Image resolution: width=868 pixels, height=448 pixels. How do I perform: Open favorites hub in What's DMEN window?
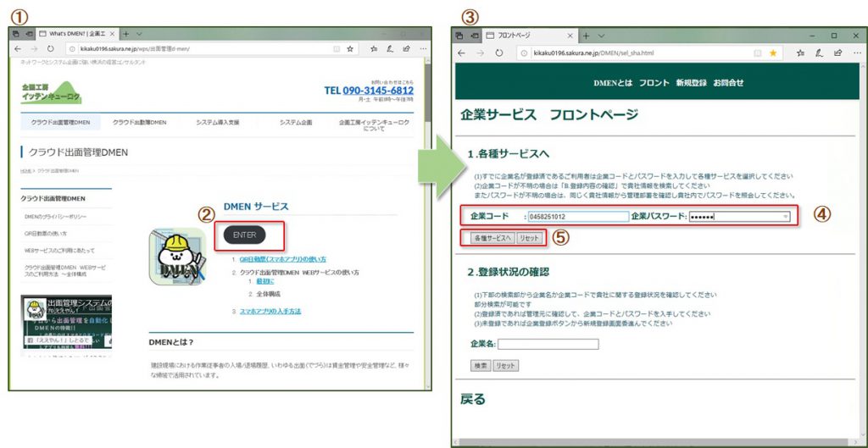(374, 48)
